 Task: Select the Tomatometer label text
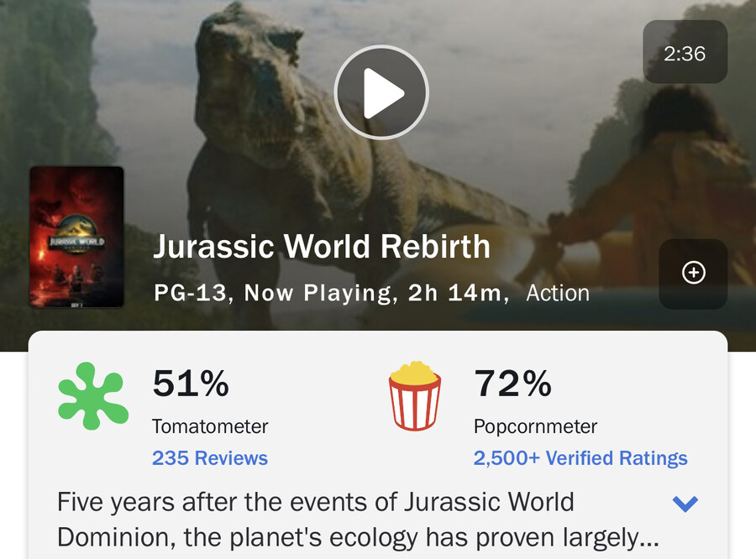click(210, 426)
